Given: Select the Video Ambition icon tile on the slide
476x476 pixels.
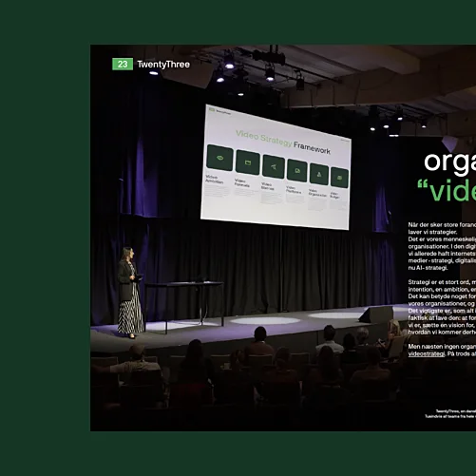Looking at the screenshot, I should [x=219, y=158].
